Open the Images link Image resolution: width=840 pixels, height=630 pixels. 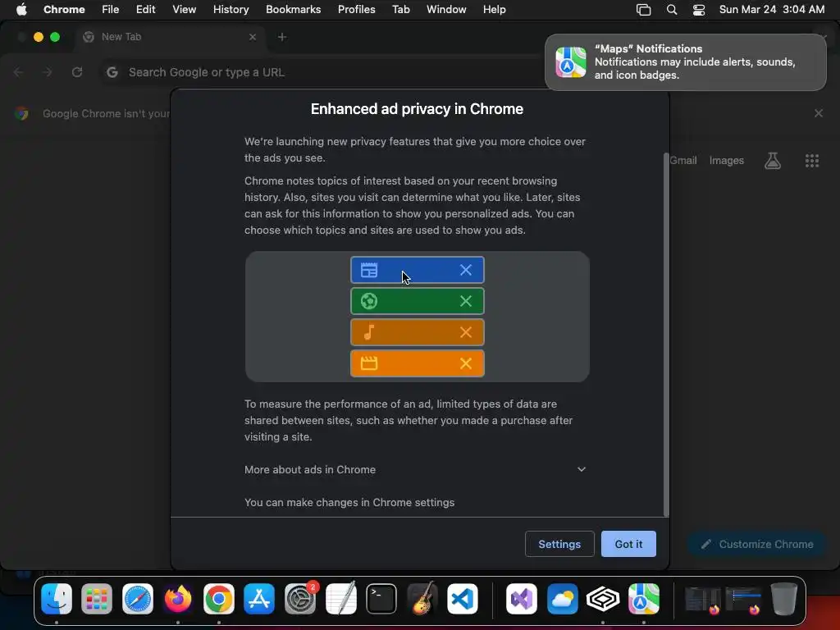[x=727, y=160]
